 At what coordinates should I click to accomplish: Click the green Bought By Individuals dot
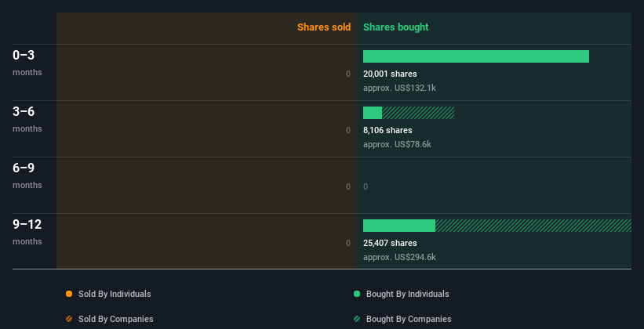(x=357, y=294)
